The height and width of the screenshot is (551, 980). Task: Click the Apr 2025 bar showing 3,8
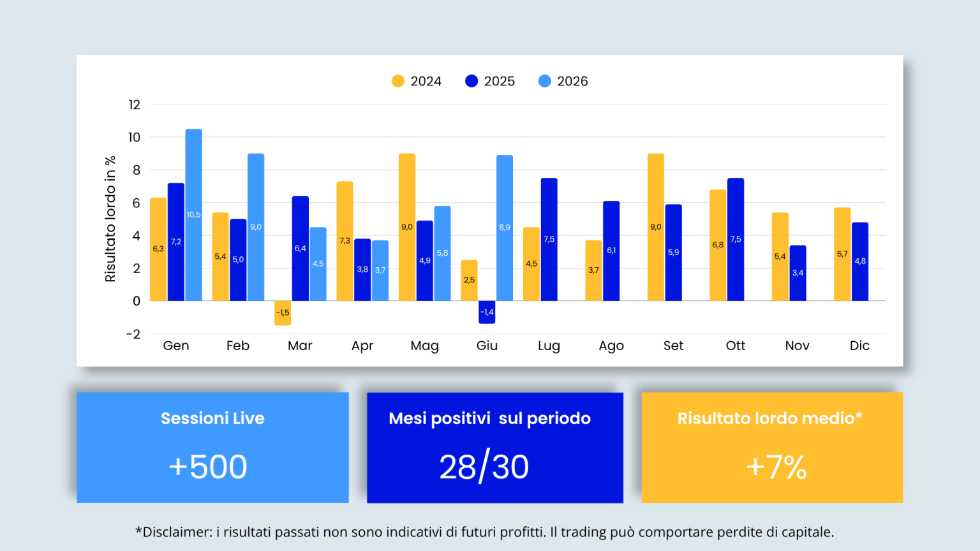pyautogui.click(x=362, y=270)
